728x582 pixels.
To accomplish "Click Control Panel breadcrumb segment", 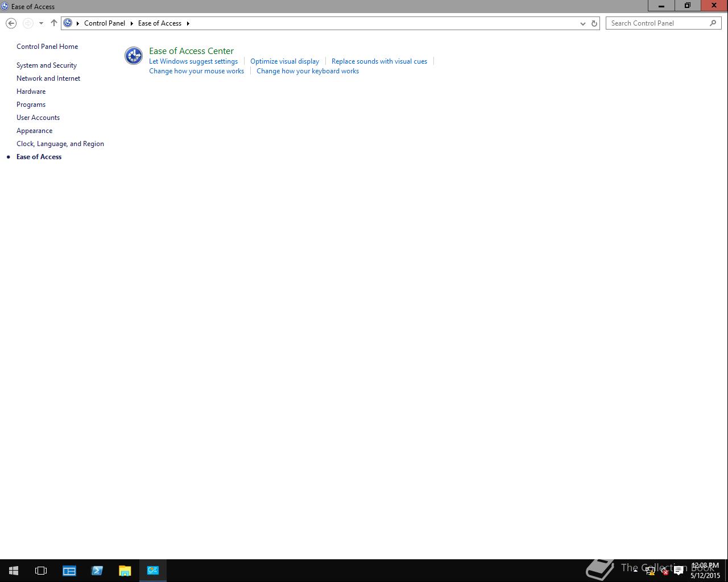I will [x=105, y=23].
